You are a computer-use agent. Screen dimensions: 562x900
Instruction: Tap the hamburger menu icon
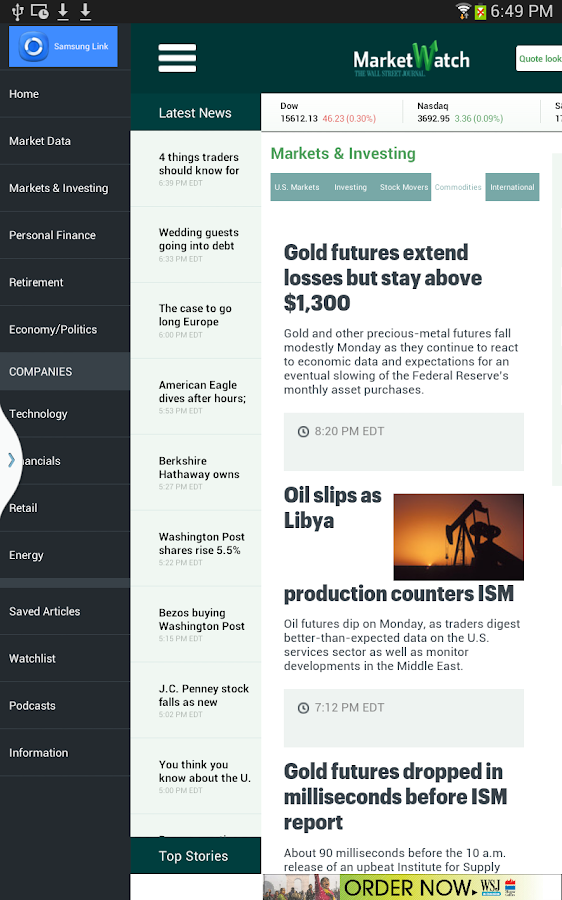click(x=177, y=58)
